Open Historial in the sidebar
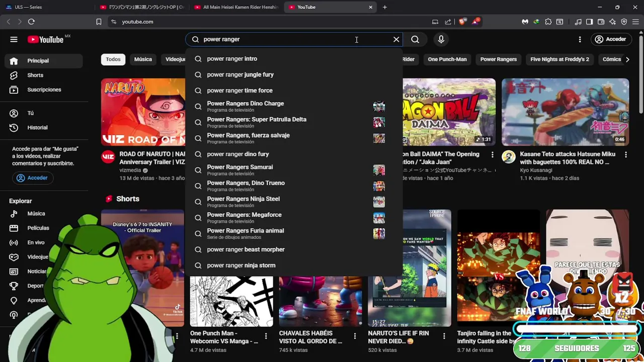This screenshot has height=362, width=644. click(44, 128)
